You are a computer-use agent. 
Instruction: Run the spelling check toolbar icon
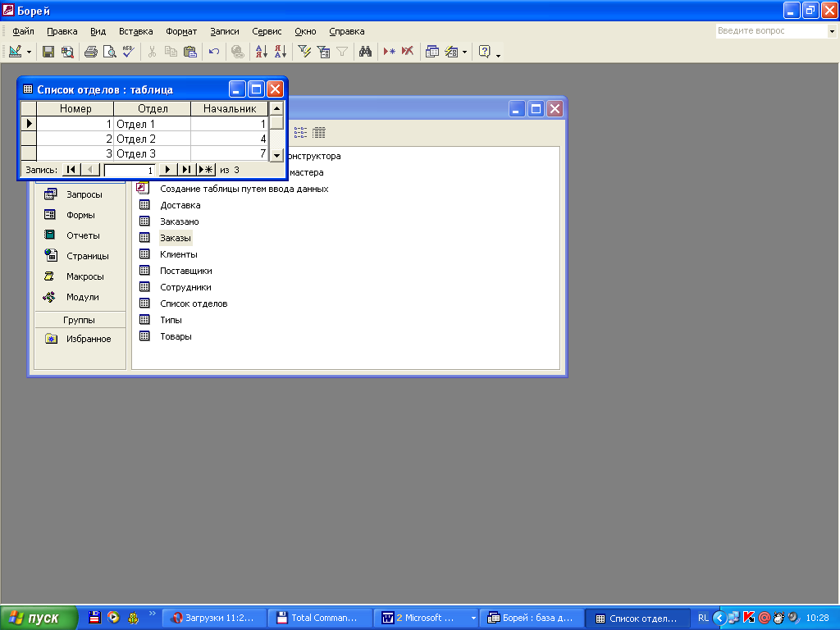pos(129,52)
